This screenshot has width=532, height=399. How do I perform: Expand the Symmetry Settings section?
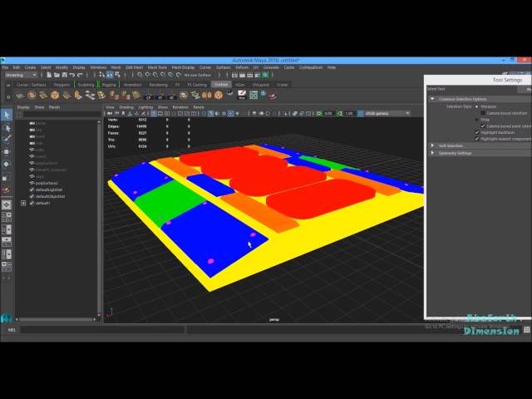432,153
